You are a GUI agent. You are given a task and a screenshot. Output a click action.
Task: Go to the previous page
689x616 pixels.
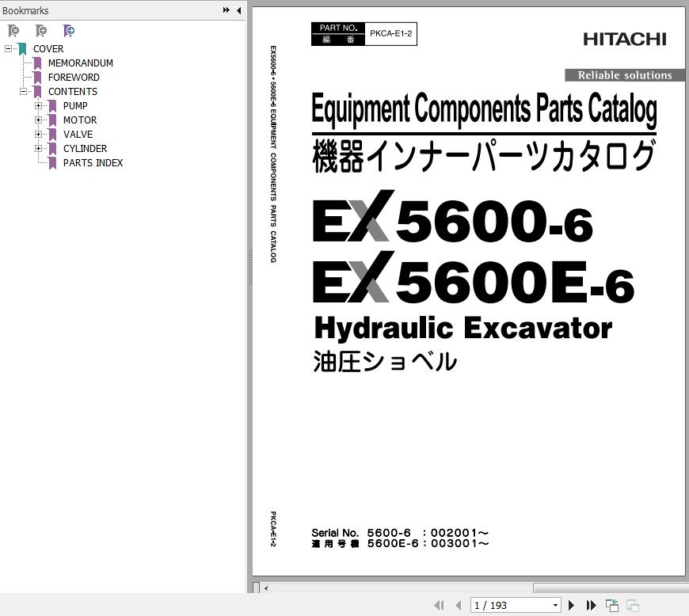tap(459, 605)
